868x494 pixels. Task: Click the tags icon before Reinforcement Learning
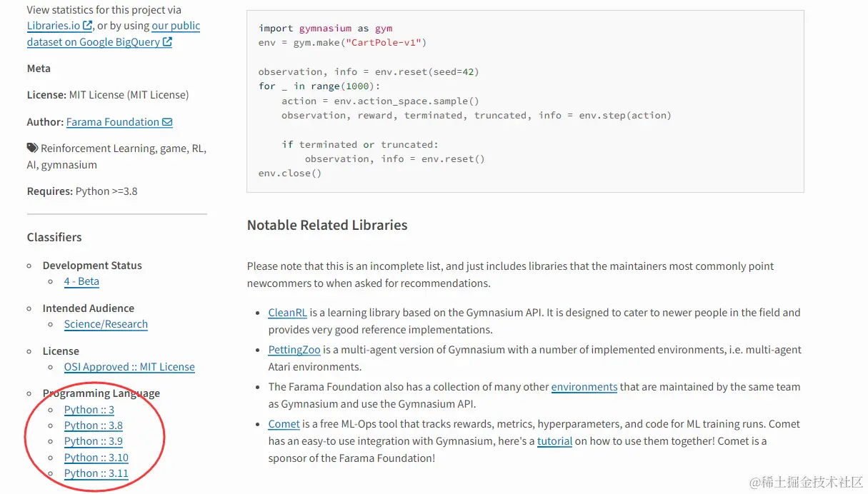click(33, 148)
